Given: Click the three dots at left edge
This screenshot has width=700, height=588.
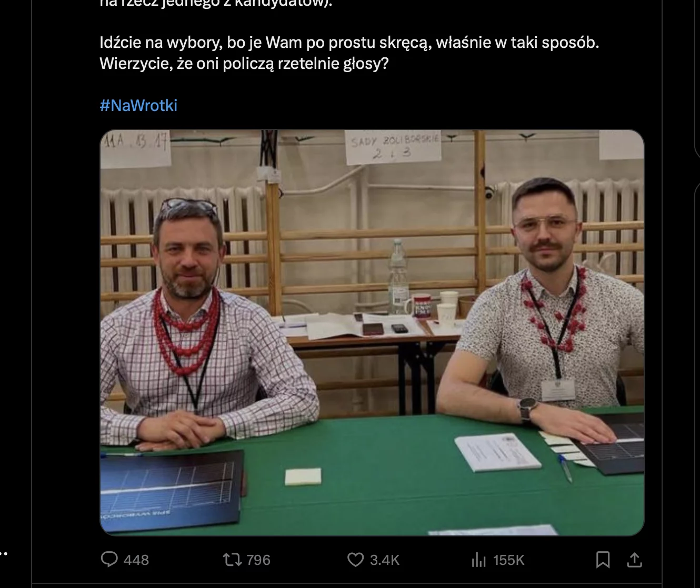Looking at the screenshot, I should pos(4,554).
